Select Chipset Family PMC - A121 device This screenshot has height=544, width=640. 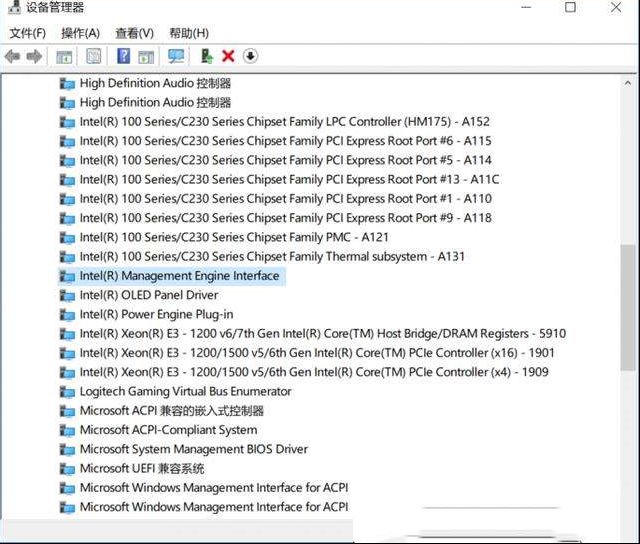tap(234, 237)
